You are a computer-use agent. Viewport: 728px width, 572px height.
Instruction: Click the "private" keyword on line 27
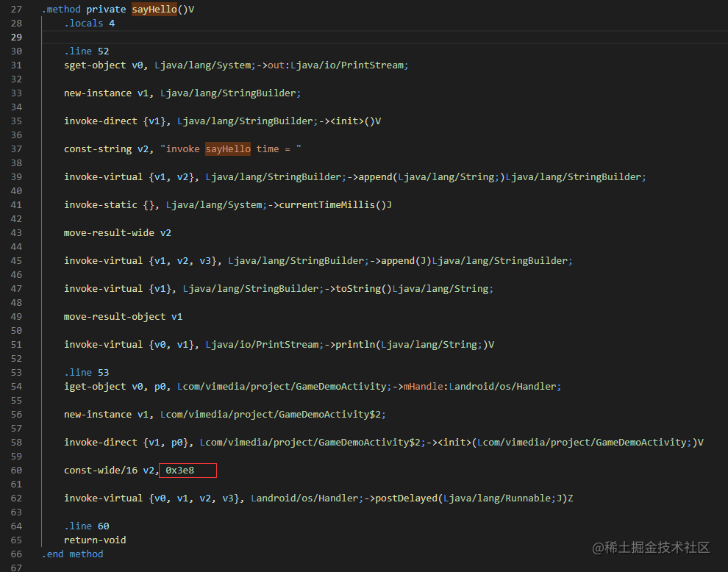106,10
